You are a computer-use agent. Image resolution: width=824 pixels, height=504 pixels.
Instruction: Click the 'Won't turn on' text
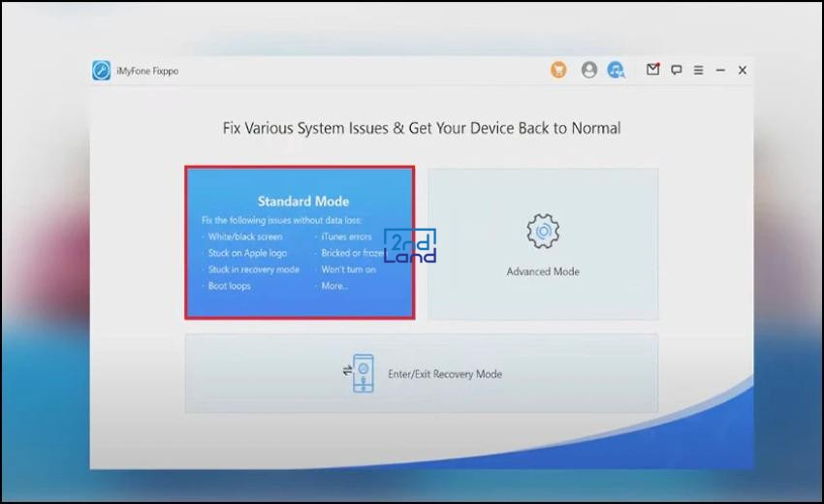(348, 269)
